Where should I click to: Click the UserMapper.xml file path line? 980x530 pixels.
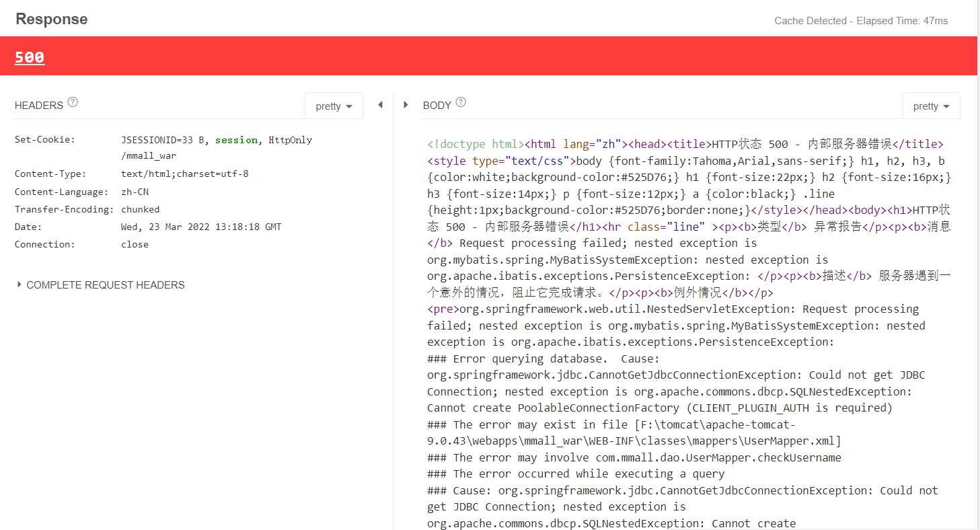[x=634, y=432]
